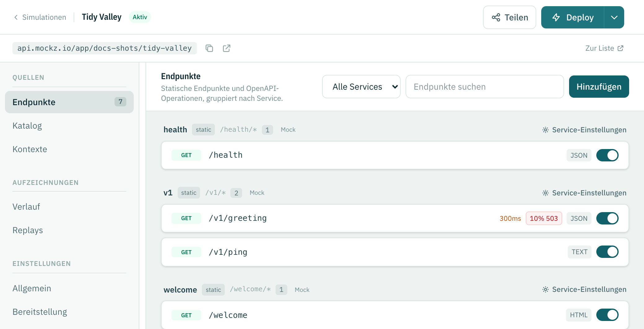
Task: Toggle the /v1/ping endpoint switch
Action: click(607, 252)
